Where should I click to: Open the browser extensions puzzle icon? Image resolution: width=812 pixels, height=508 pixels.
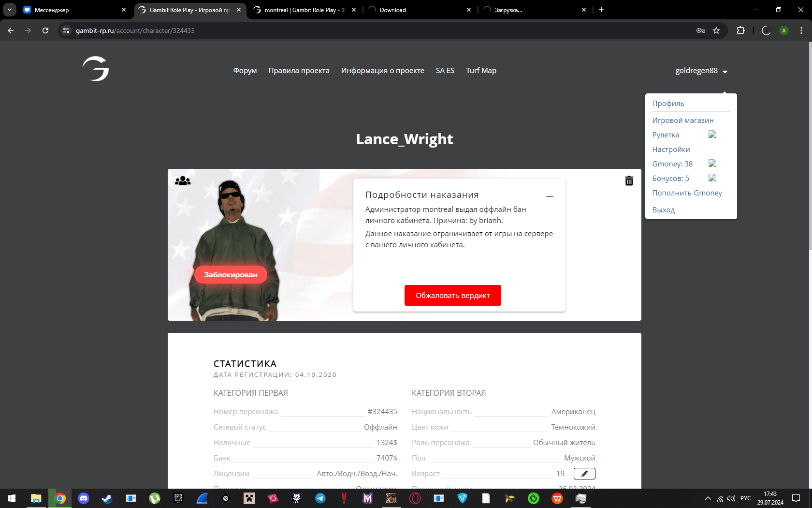coord(740,30)
